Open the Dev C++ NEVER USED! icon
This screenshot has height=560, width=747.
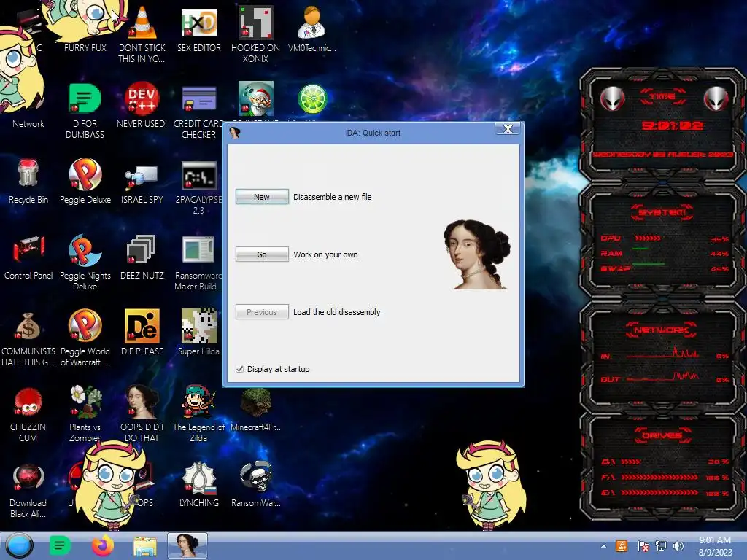142,105
